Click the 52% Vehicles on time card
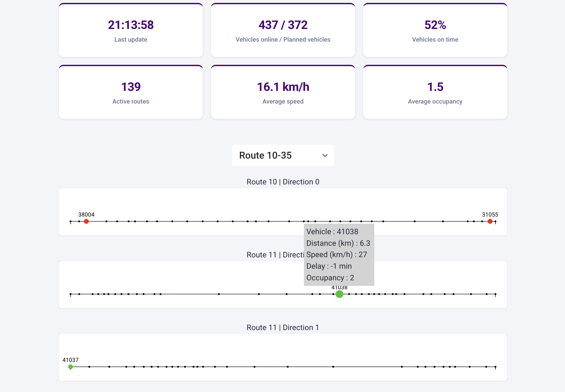Screen dimensions: 565x392 coord(435,30)
